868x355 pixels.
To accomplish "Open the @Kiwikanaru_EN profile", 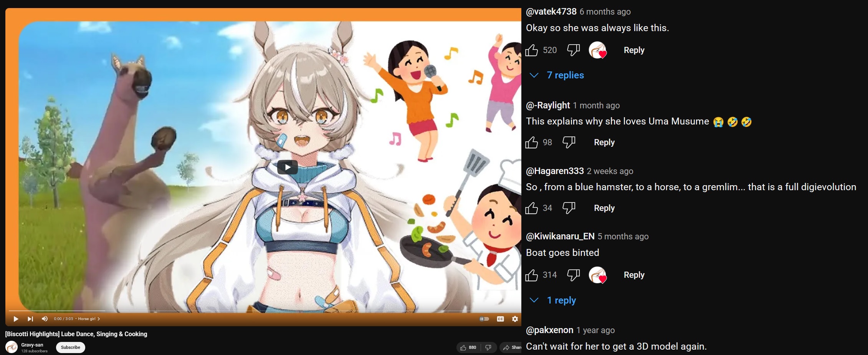I will pos(560,236).
